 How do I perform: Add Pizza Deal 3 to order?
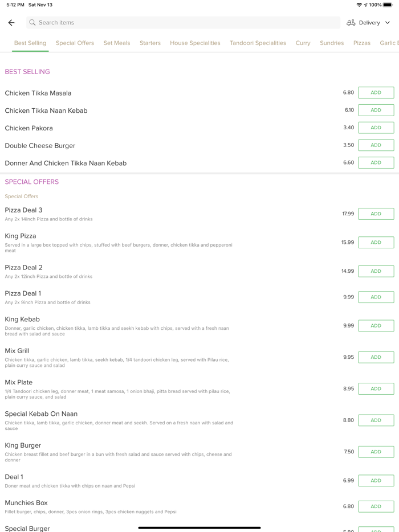376,214
